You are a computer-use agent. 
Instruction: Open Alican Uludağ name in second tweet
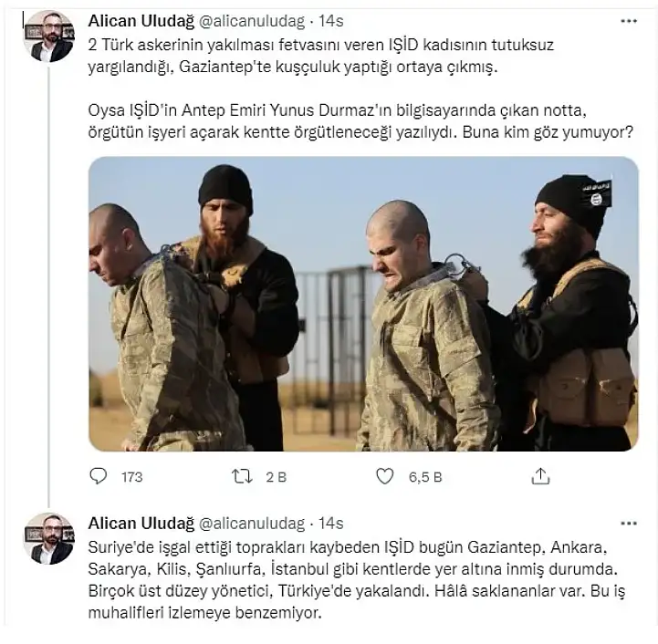tap(141, 524)
